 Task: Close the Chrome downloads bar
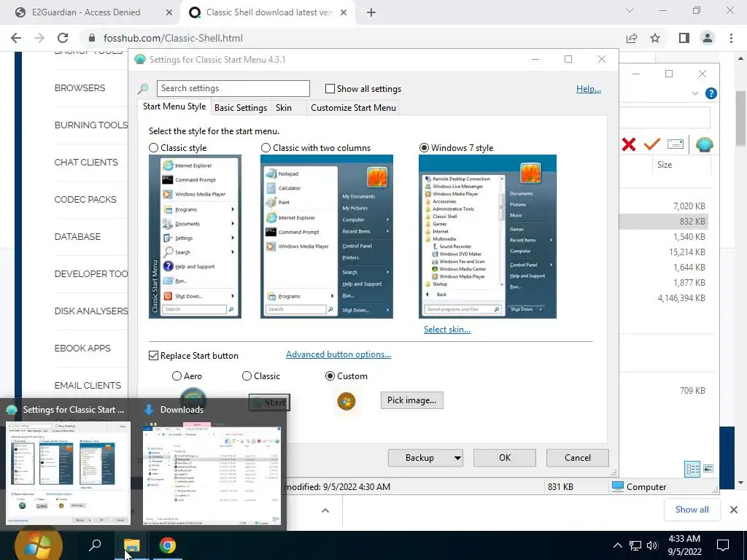pyautogui.click(x=734, y=510)
